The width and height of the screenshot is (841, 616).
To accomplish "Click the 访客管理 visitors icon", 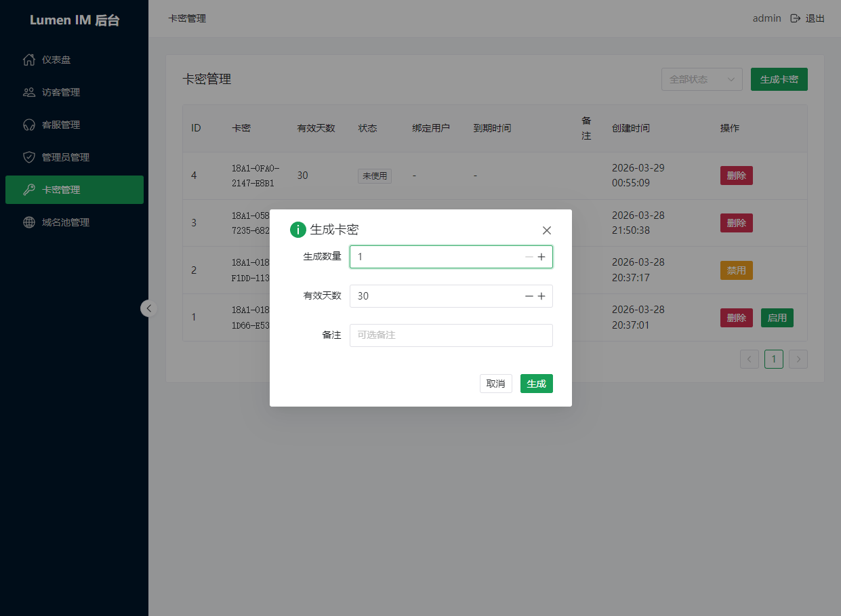I will 28,92.
